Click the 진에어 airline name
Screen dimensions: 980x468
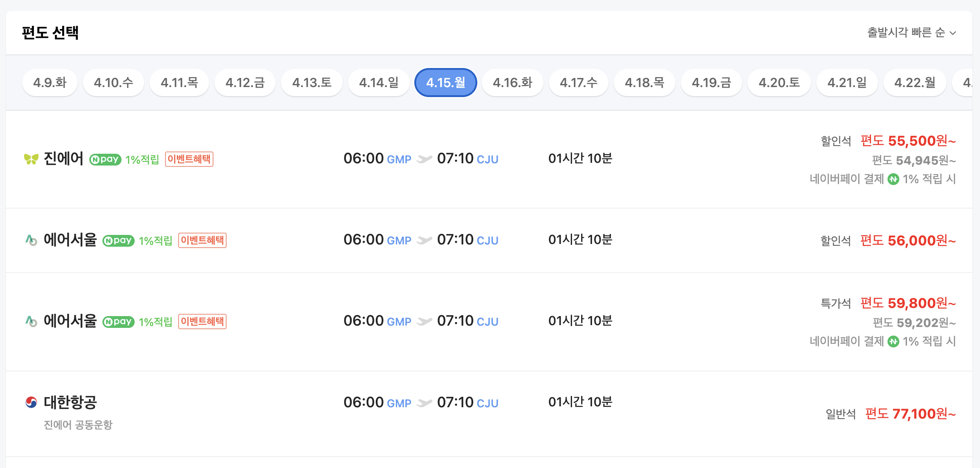click(x=63, y=159)
